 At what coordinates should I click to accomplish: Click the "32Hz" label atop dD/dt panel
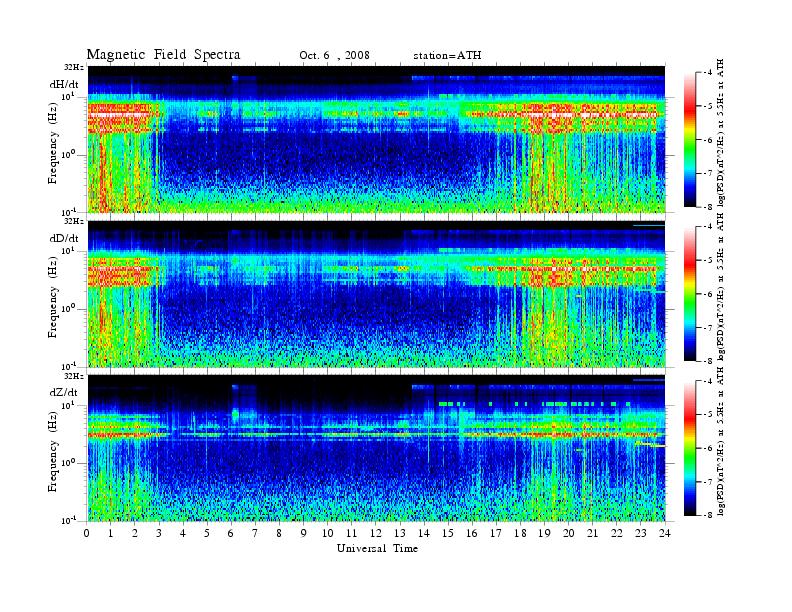coord(74,221)
